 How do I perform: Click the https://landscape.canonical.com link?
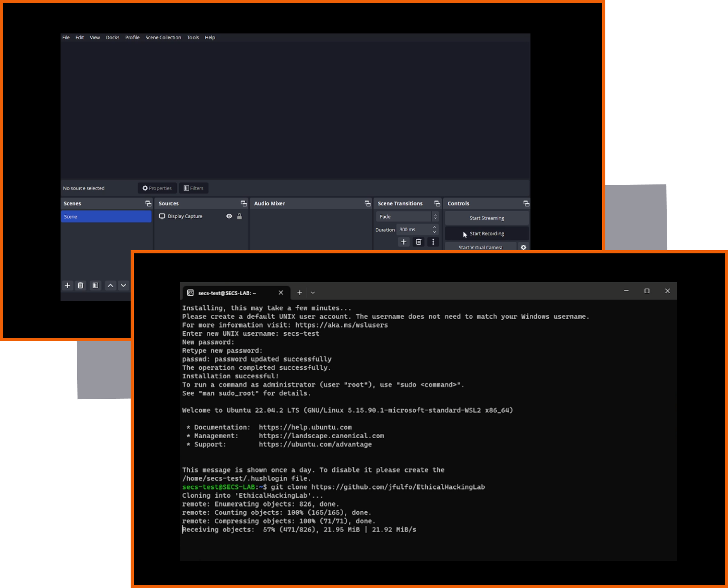pos(321,436)
